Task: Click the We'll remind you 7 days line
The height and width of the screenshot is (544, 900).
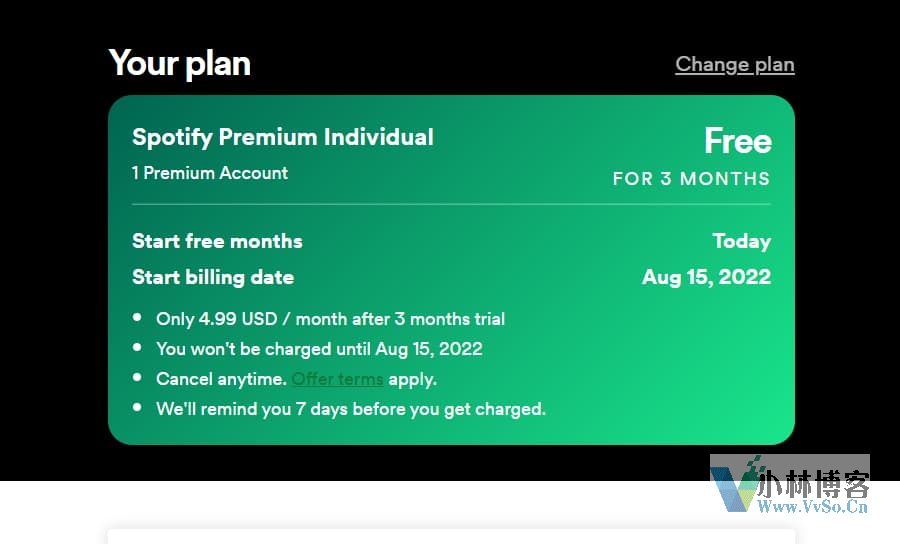Action: click(351, 409)
